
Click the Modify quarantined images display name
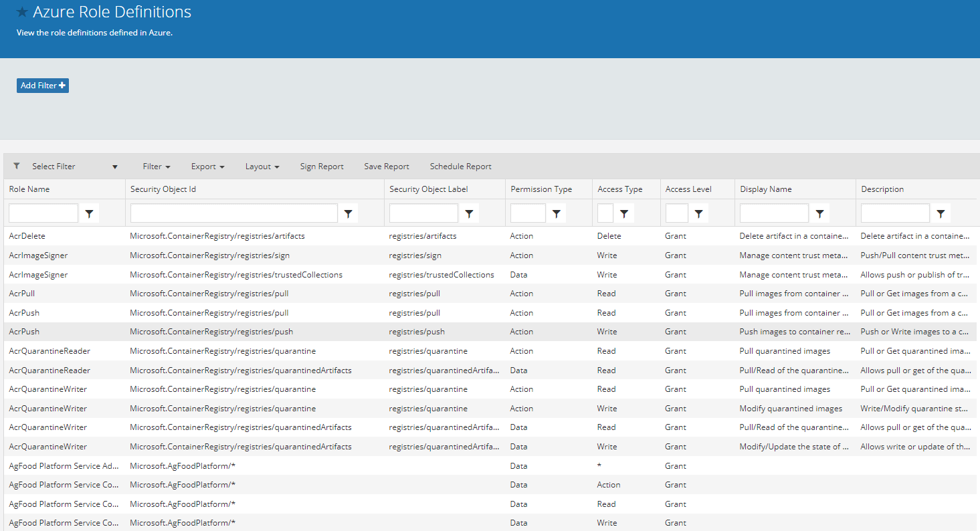click(791, 409)
